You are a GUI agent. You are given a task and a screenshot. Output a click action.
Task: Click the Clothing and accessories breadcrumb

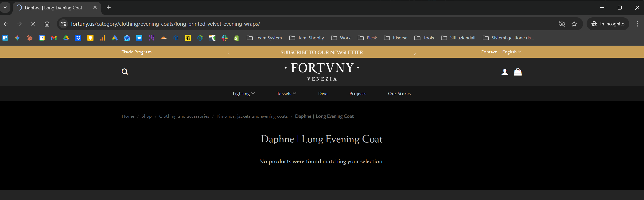pyautogui.click(x=184, y=116)
